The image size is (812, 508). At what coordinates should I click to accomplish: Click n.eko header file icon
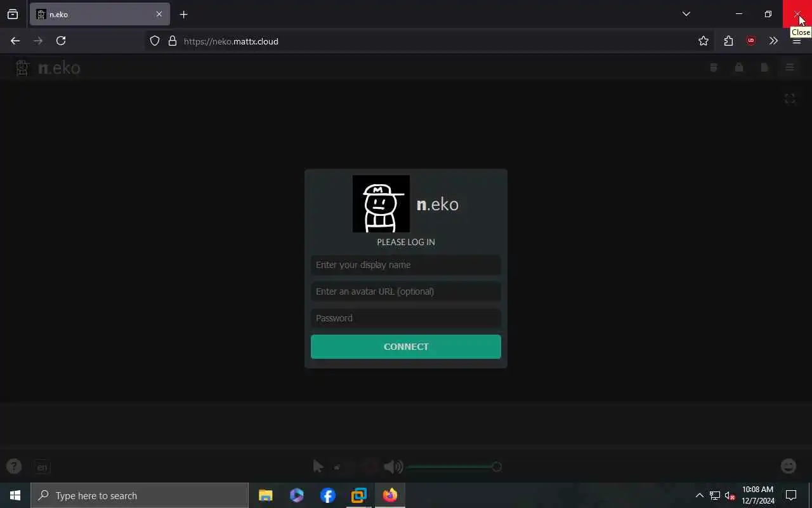[764, 67]
